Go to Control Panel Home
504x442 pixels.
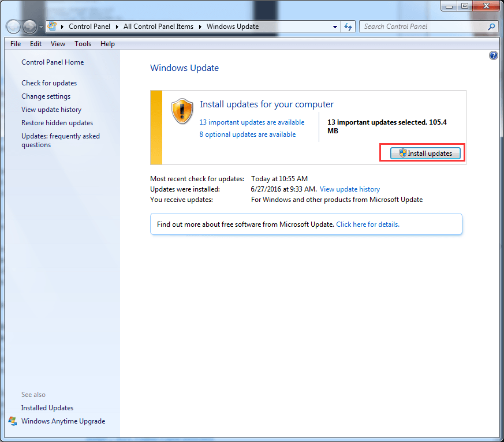point(53,62)
